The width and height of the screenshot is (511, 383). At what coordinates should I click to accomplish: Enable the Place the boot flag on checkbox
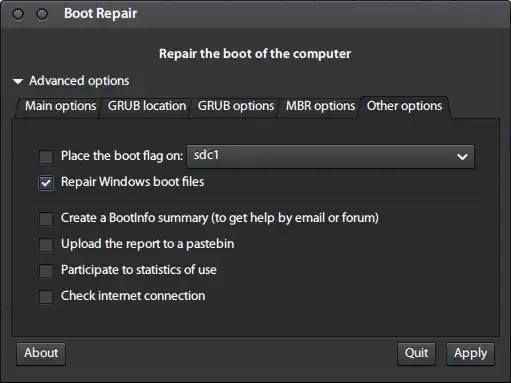coord(46,156)
